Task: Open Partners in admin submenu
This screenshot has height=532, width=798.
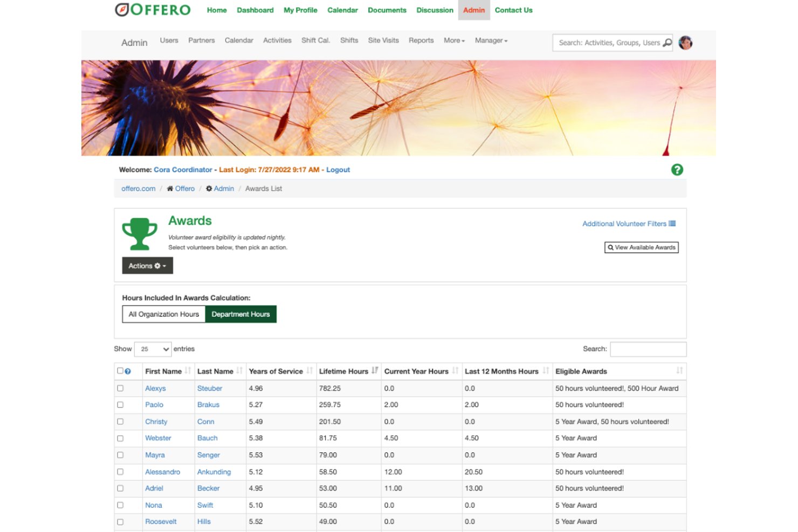Action: pos(201,40)
